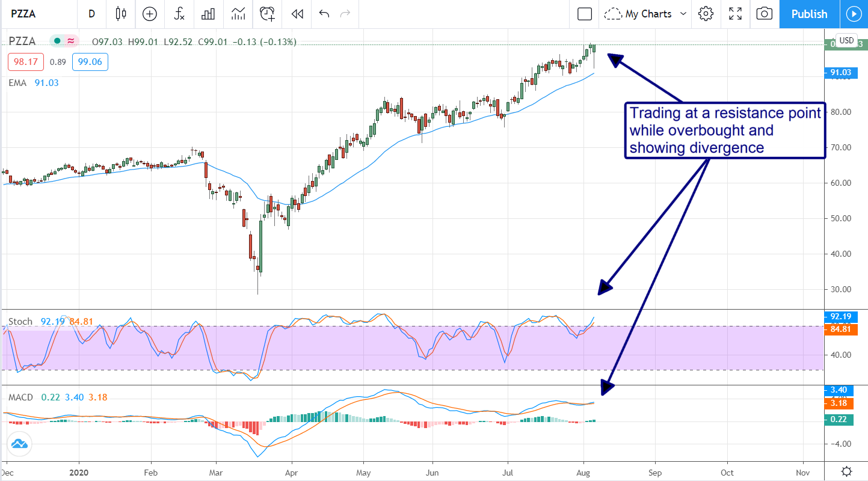Select the PZZA legend title on the chart
This screenshot has width=868, height=481.
click(x=22, y=41)
